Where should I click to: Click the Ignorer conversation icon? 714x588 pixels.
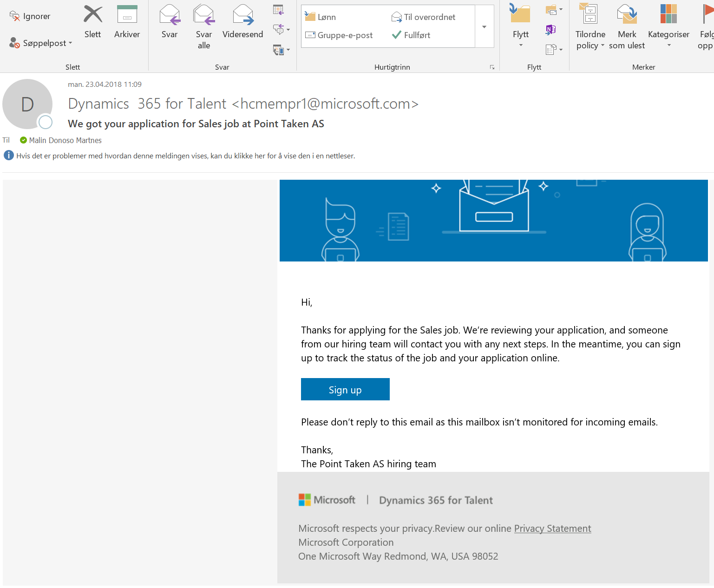(15, 16)
